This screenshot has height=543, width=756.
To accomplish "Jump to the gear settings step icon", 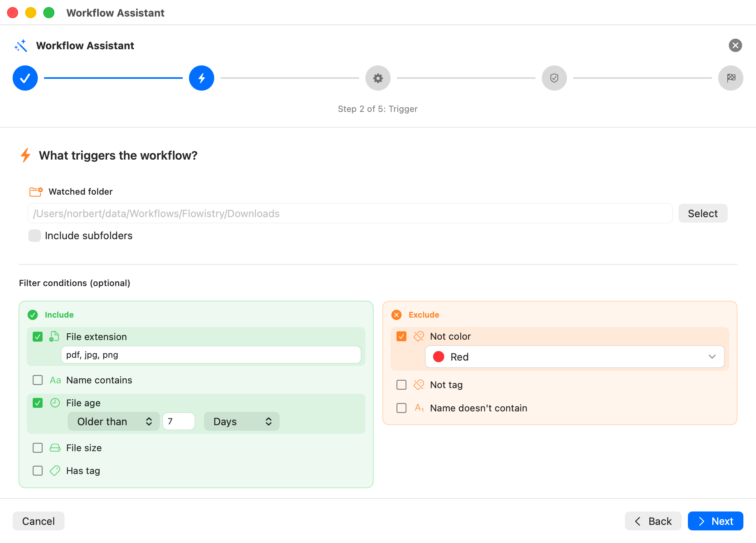I will click(x=378, y=78).
